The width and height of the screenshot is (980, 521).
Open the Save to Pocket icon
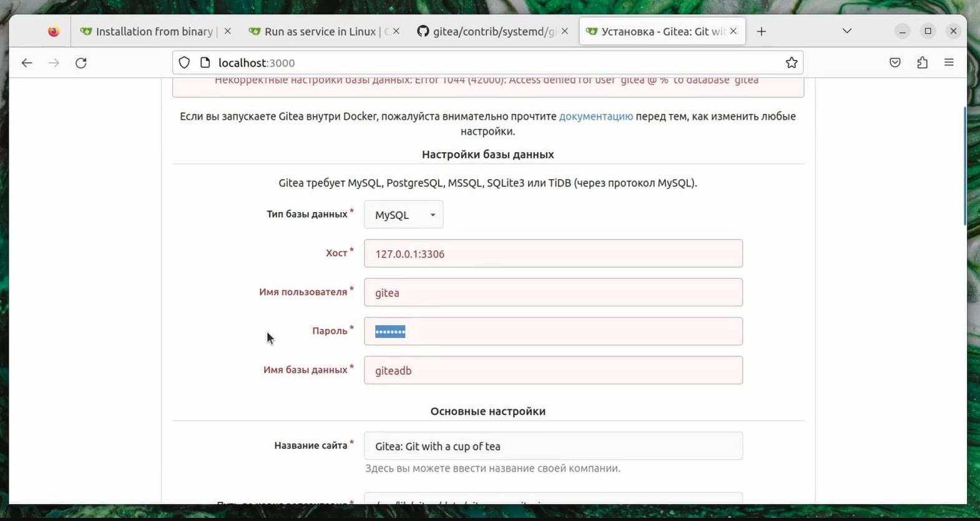895,63
